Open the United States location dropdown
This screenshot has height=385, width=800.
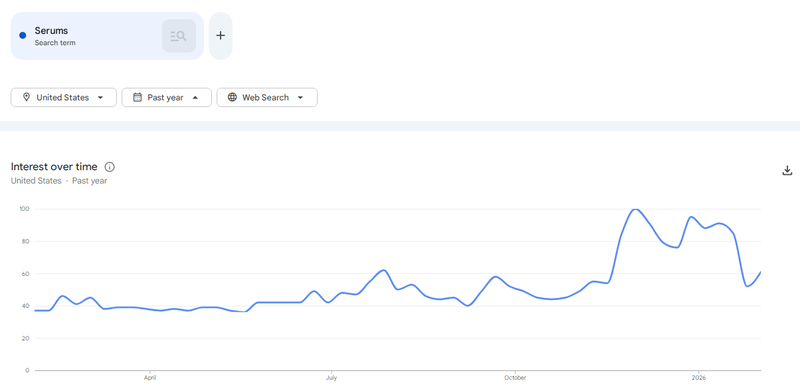click(64, 97)
